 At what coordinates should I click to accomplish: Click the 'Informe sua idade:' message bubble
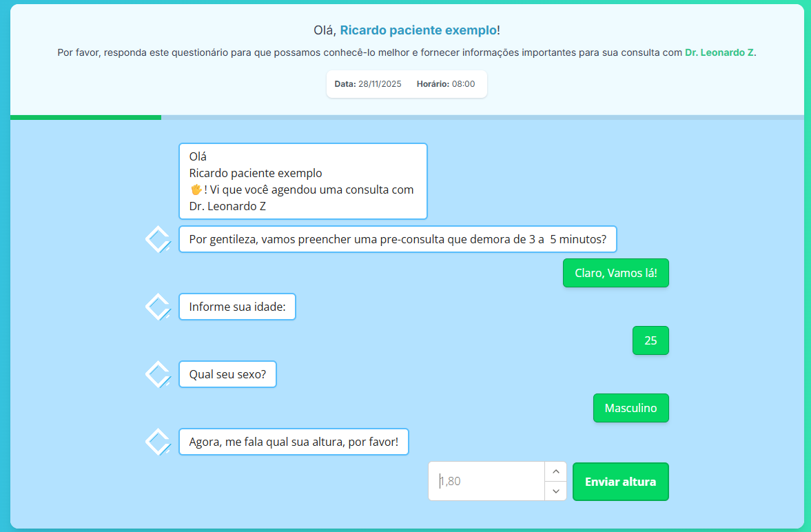click(237, 307)
